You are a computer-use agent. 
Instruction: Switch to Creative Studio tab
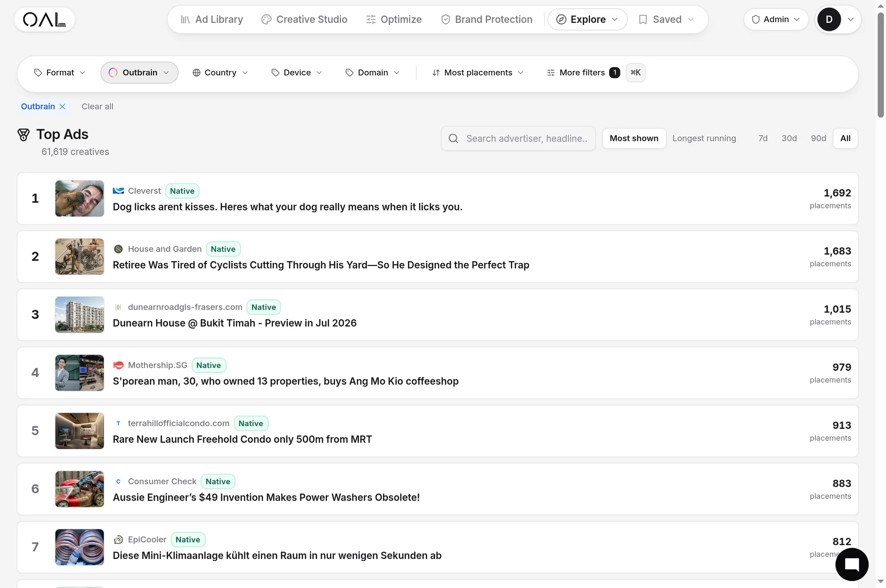point(305,19)
